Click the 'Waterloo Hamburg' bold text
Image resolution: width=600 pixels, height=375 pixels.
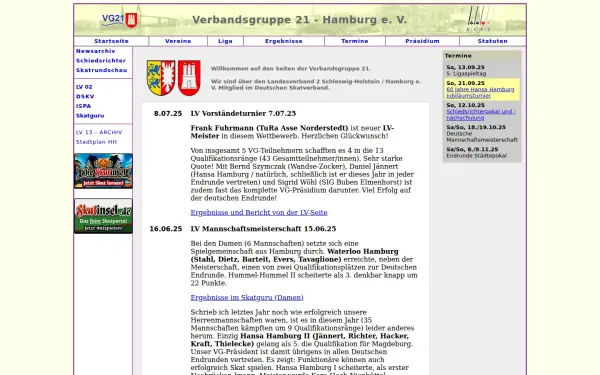(363, 251)
